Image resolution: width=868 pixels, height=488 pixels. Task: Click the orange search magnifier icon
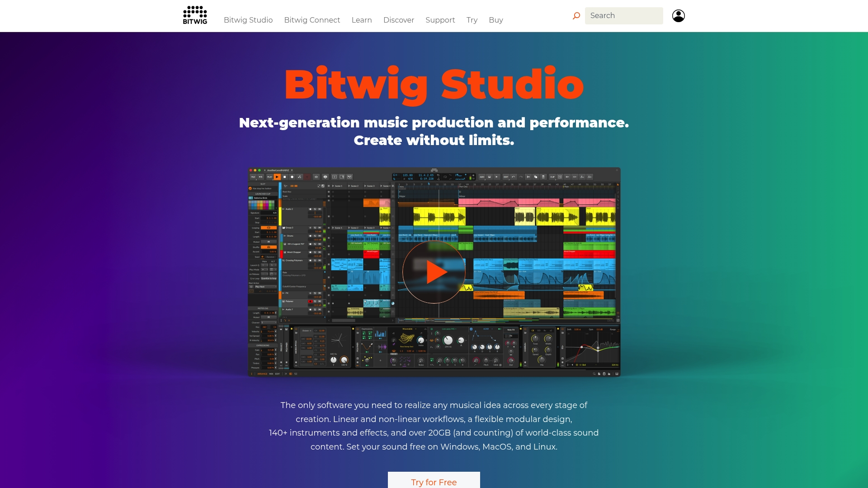pyautogui.click(x=576, y=16)
